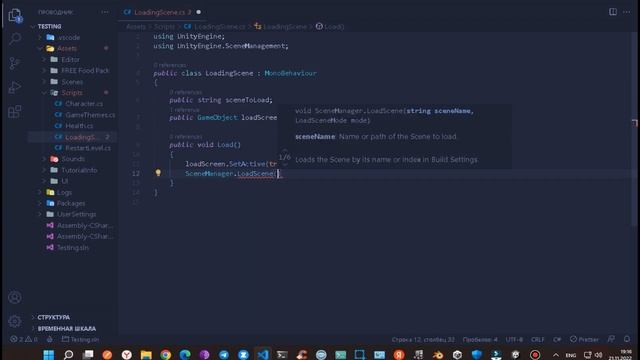640x360 pixels.
Task: Expand the UI folder
Action: pyautogui.click(x=64, y=181)
